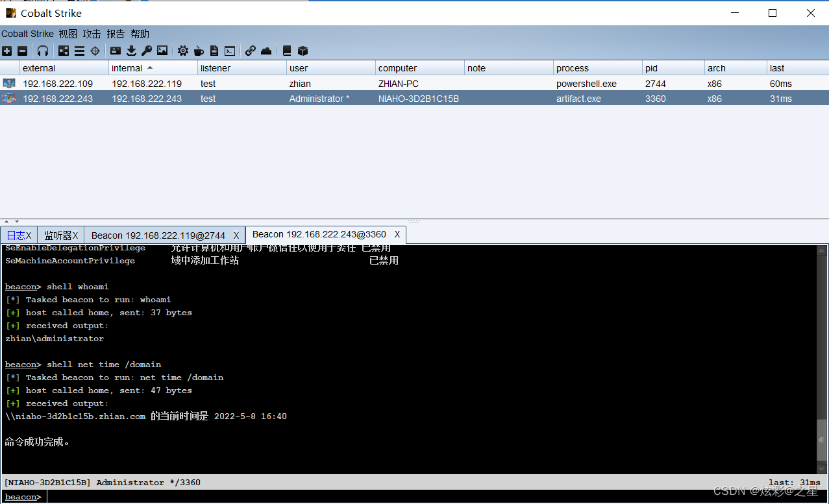Viewport: 829px width, 504px height.
Task: Switch to the pivot graph view icon
Action: point(64,51)
